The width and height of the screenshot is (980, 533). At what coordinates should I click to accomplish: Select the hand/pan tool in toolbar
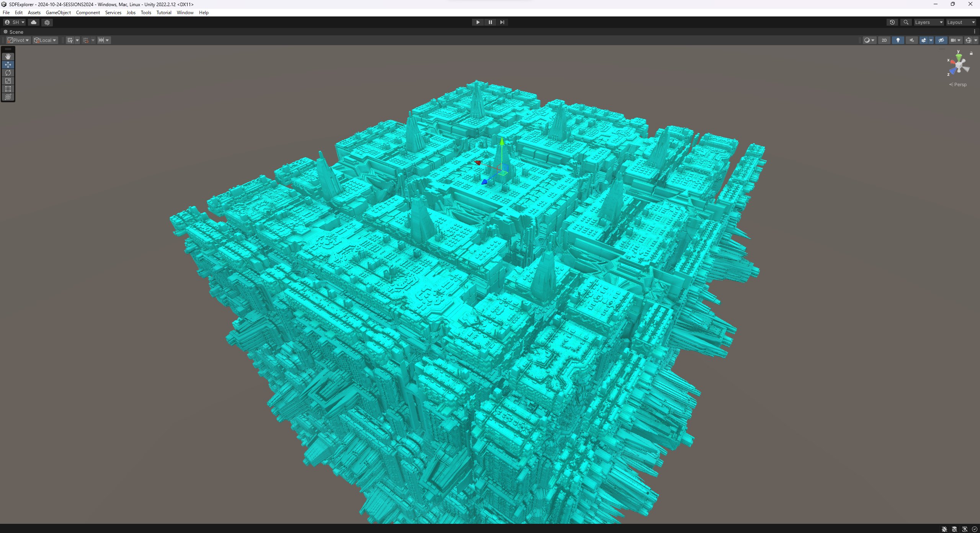8,55
